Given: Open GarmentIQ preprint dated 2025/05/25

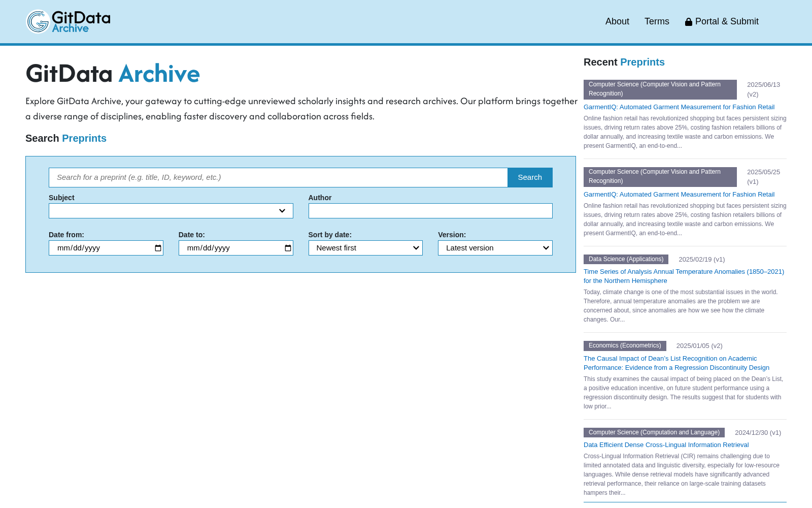Looking at the screenshot, I should click(x=679, y=195).
